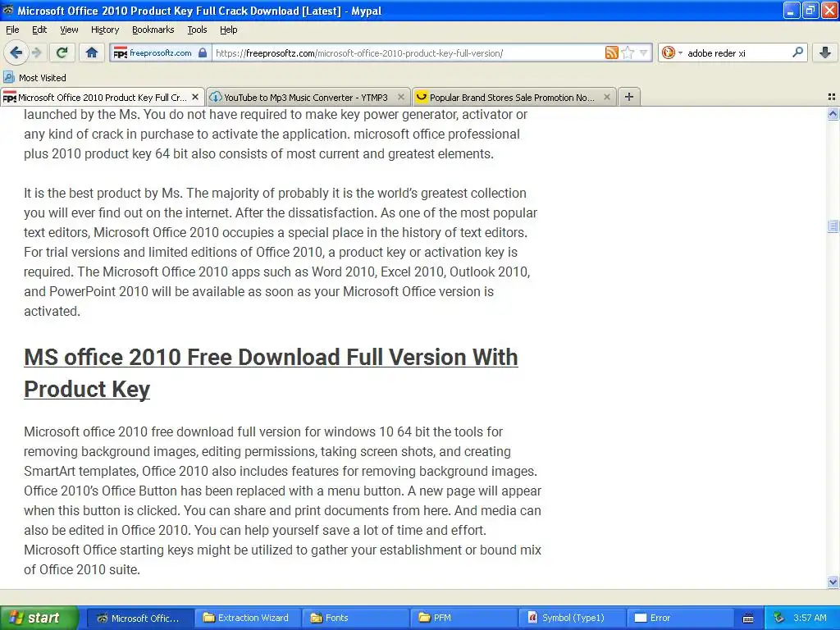This screenshot has width=840, height=630.
Task: Reload the current page
Action: tap(62, 52)
